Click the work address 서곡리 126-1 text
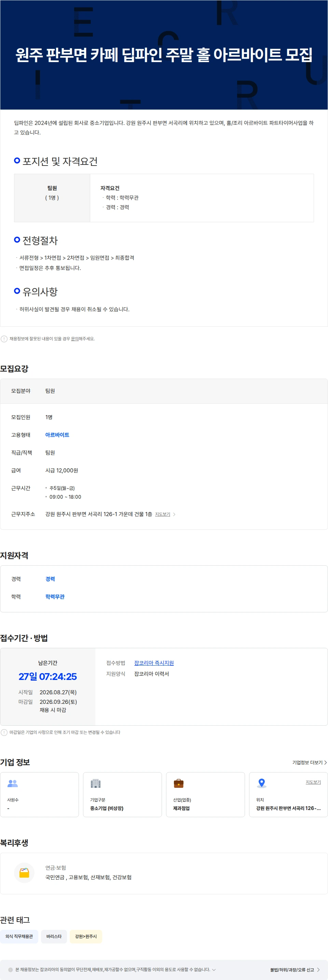The height and width of the screenshot is (980, 328). [99, 514]
